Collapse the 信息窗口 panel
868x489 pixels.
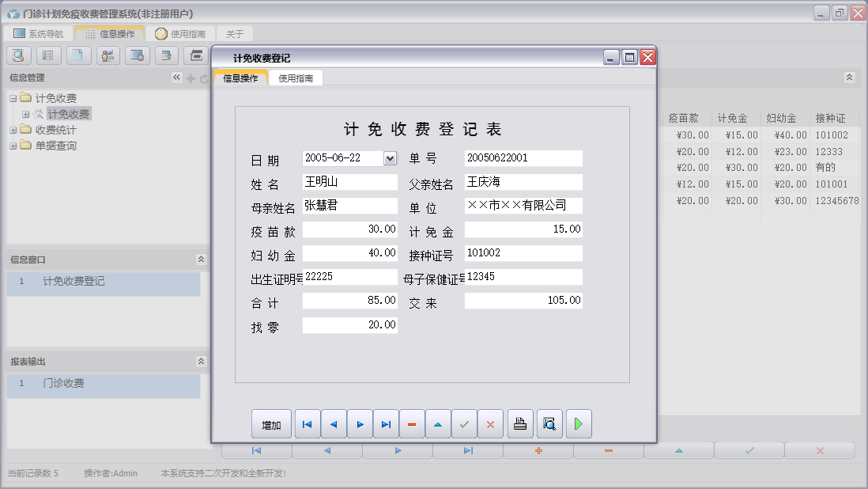tap(201, 260)
